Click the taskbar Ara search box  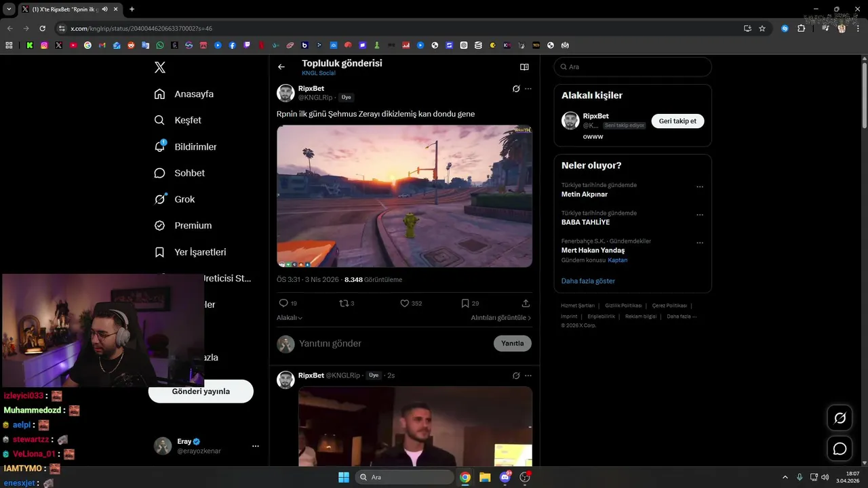click(x=405, y=477)
